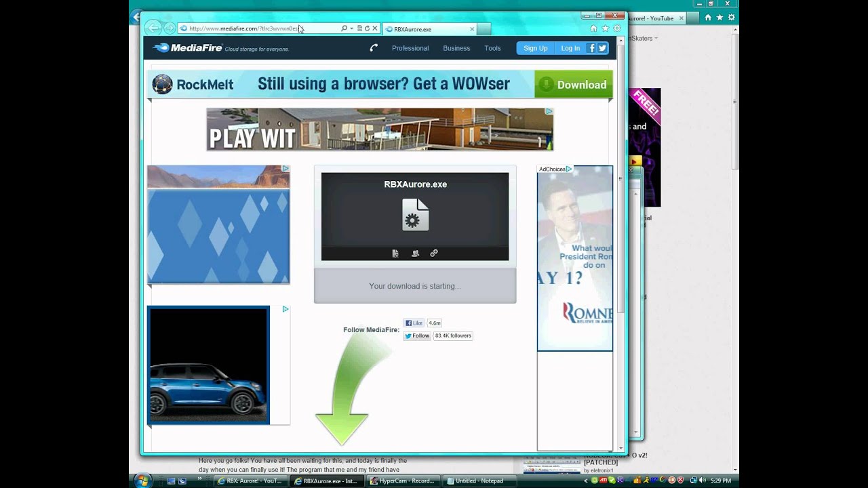Open the Professional menu link
Screen dimensions: 868x488
click(410, 48)
